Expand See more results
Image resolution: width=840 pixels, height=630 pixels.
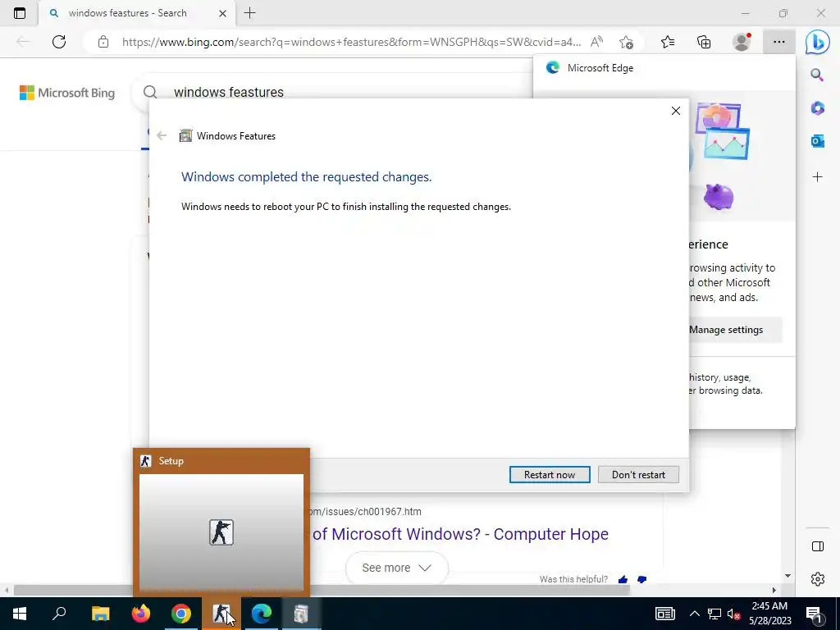coord(396,568)
